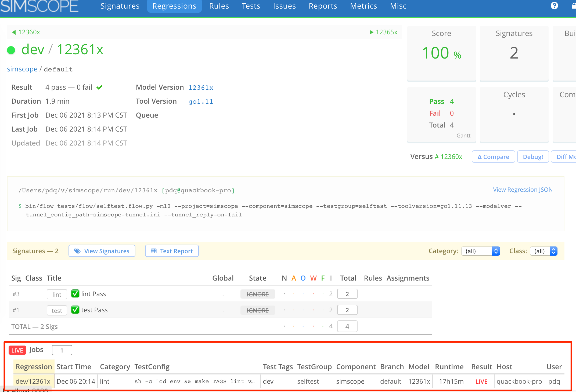Click the lint class tag
Image resolution: width=576 pixels, height=392 pixels.
point(57,294)
